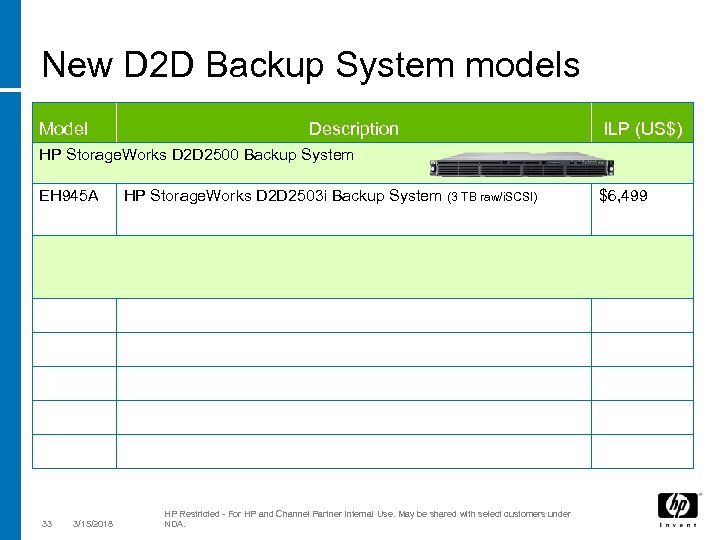Select the D2D2503i Backup System description cell
Screen dimensions: 720x540
point(354,209)
